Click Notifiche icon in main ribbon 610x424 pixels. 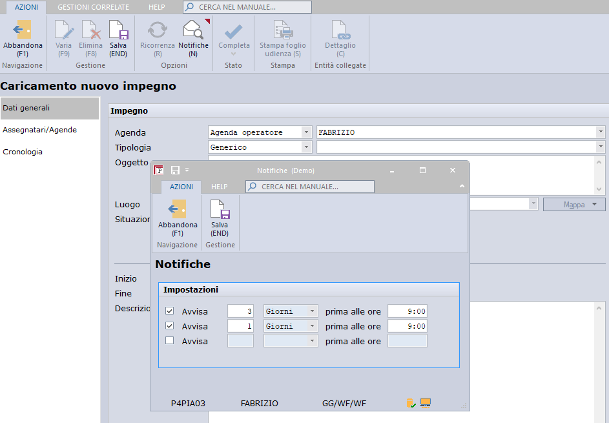pos(192,30)
